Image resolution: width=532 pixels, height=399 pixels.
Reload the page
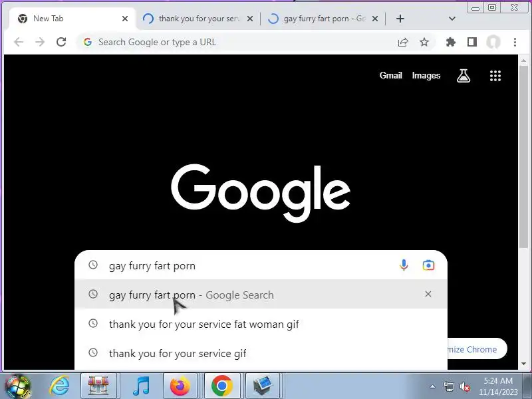[x=61, y=42]
